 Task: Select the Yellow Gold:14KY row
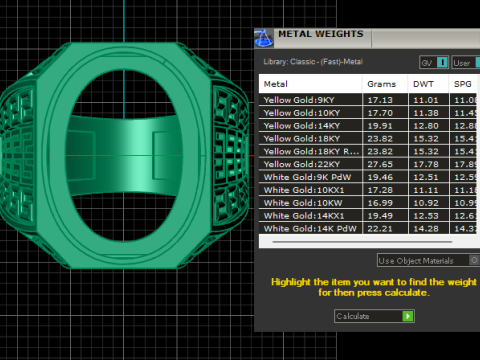tap(368, 126)
